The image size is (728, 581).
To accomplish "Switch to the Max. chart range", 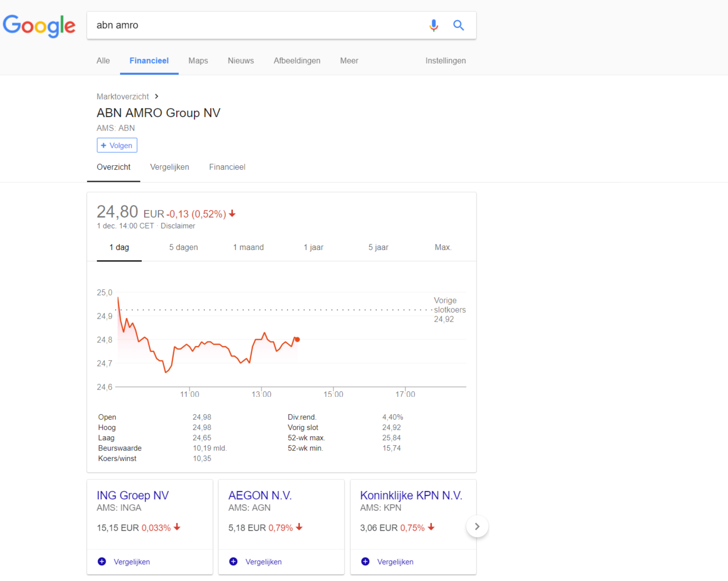I will coord(443,247).
